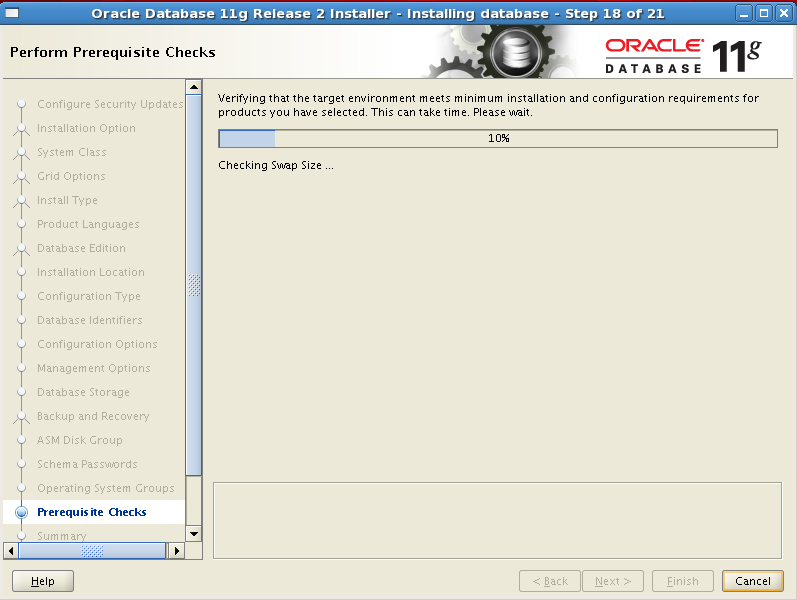Click the Grid Options step icon
Screen dimensions: 797x600
[x=21, y=177]
